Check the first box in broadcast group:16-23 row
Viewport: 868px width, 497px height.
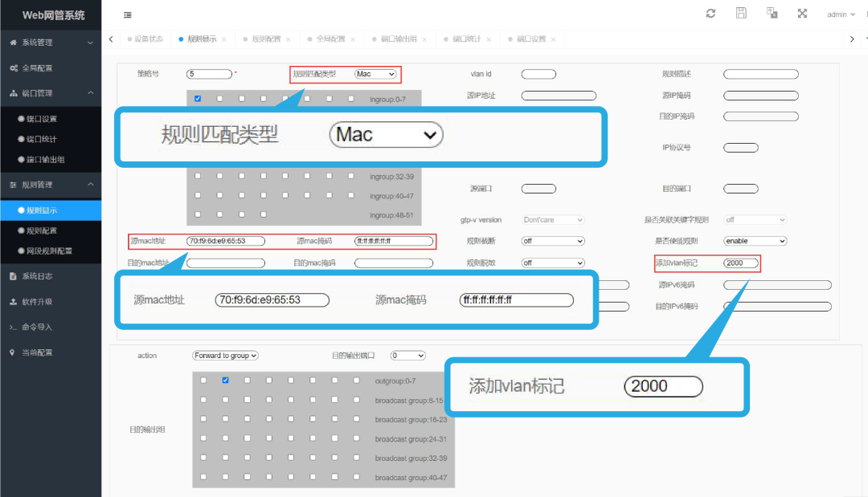[x=203, y=419]
